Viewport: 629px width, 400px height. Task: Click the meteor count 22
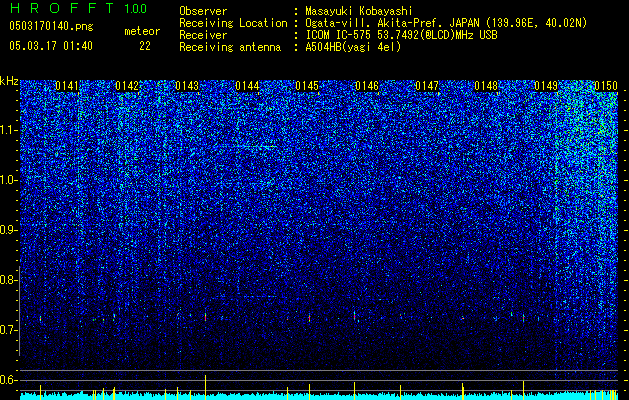(145, 46)
